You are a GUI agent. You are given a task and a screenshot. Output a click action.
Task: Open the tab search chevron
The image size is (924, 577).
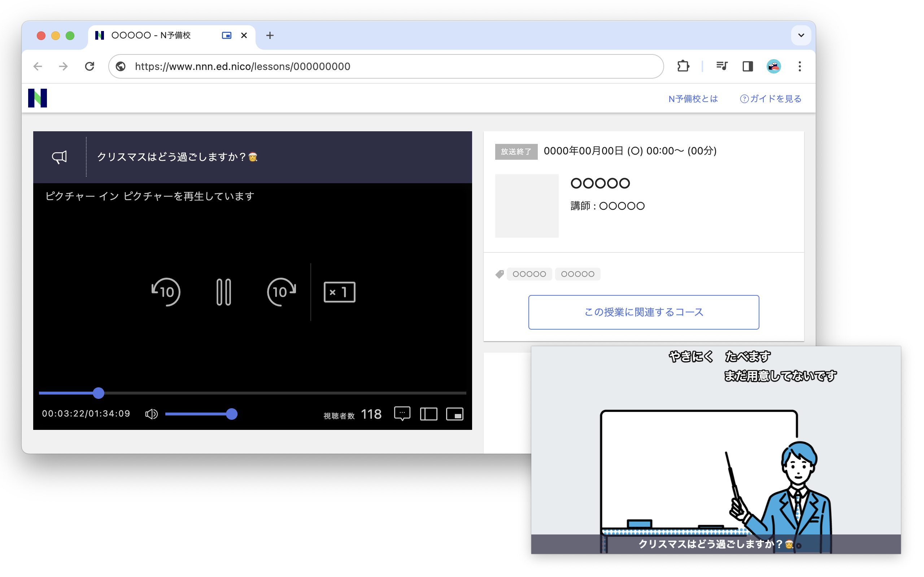click(x=801, y=35)
